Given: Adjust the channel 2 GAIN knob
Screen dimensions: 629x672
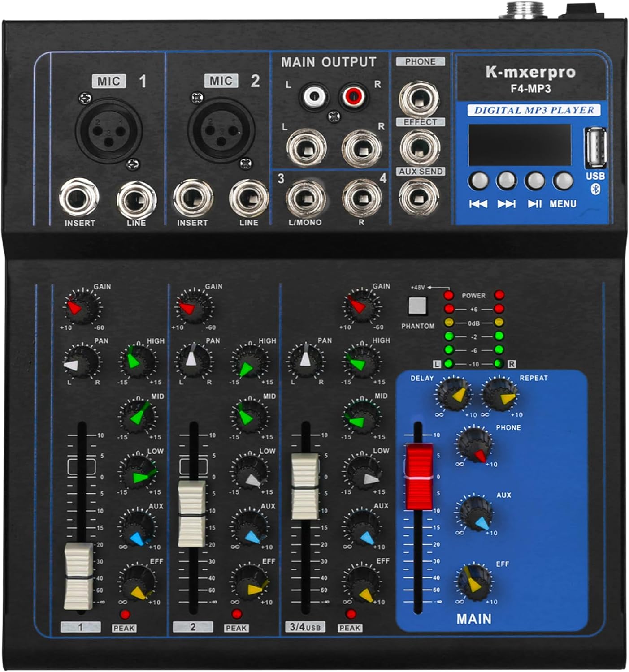Looking at the screenshot, I should point(195,307).
